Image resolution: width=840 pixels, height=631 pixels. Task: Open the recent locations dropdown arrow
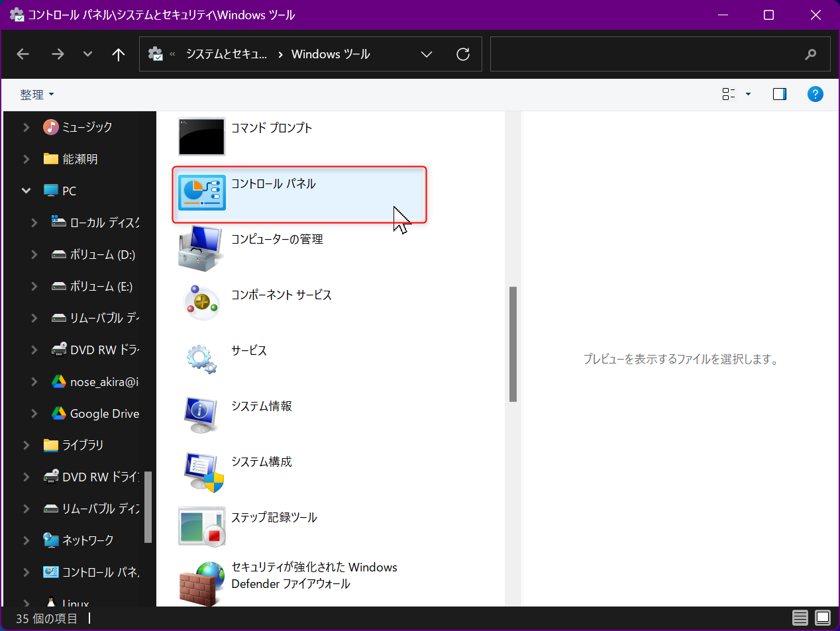pyautogui.click(x=87, y=54)
